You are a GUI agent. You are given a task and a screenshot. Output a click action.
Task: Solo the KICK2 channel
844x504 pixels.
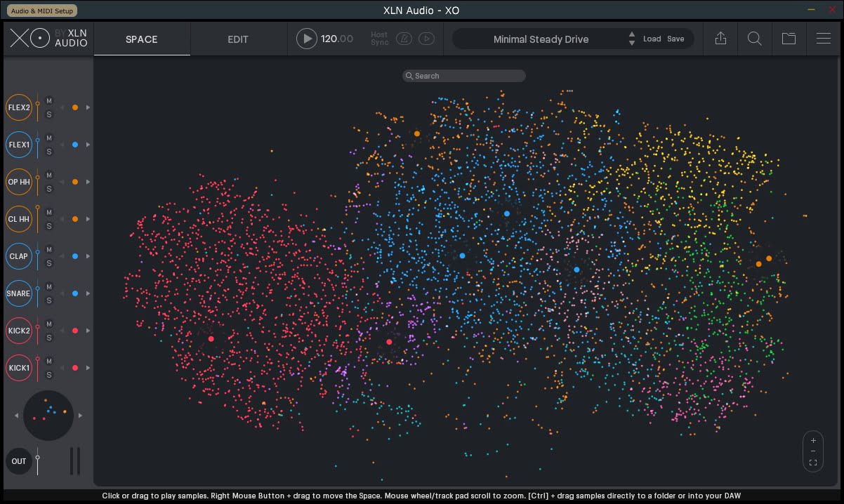pos(49,338)
